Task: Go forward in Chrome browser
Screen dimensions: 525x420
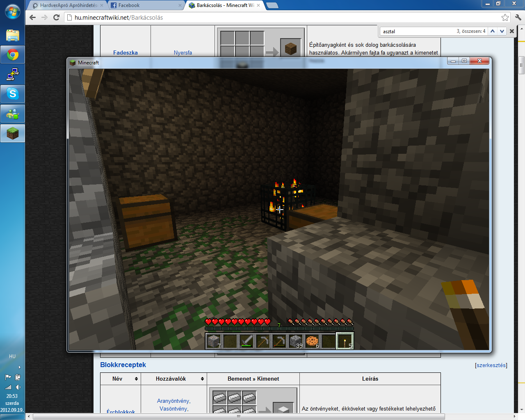Action: click(x=45, y=18)
